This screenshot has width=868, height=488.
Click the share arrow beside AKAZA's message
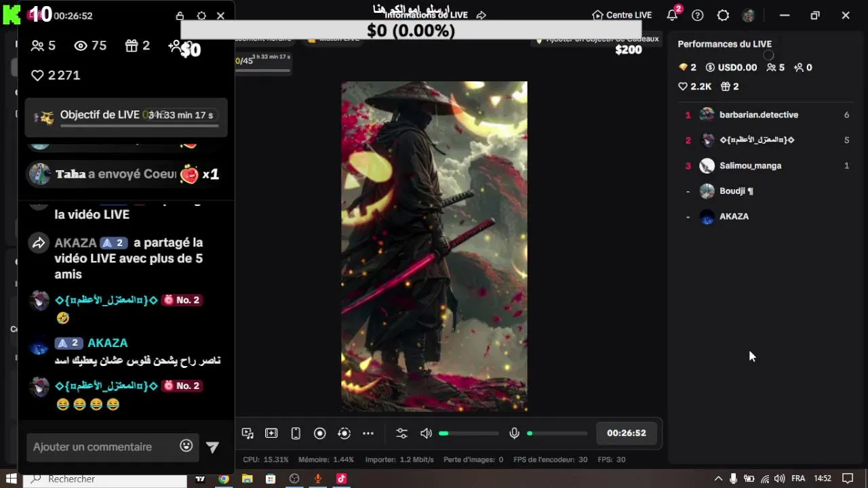pyautogui.click(x=39, y=243)
